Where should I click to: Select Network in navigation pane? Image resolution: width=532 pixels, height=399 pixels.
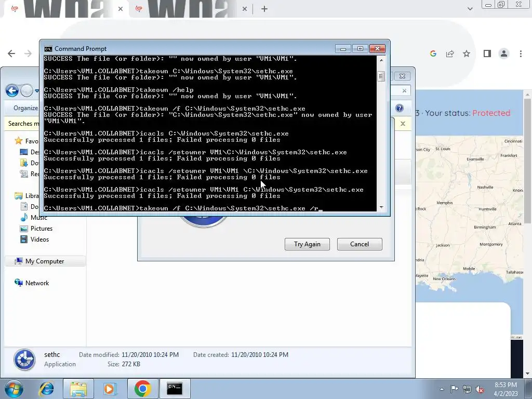[x=37, y=283]
